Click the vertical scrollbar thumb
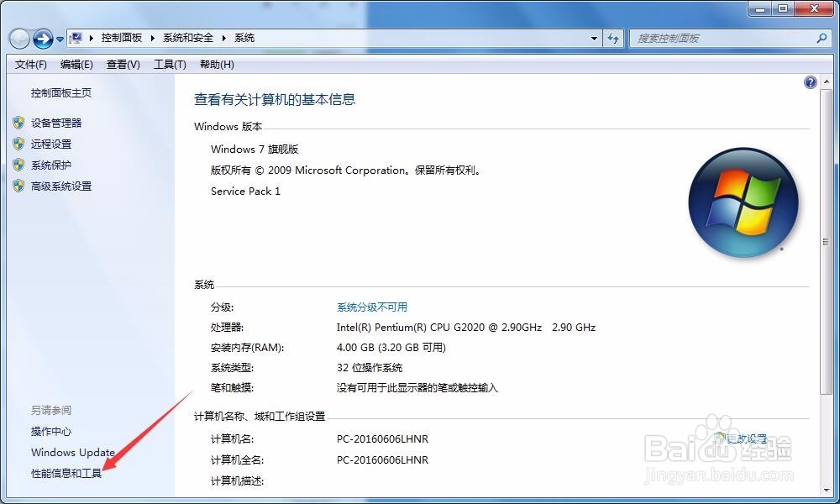This screenshot has width=840, height=504. [826, 242]
